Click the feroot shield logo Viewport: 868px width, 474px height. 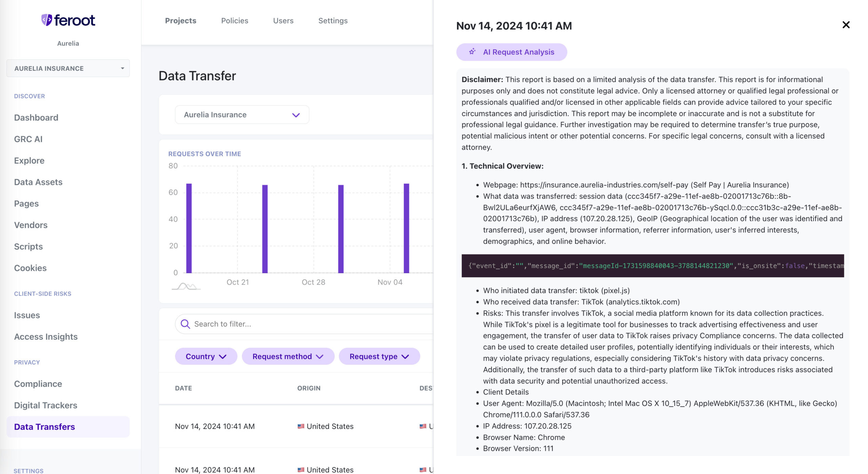[46, 20]
